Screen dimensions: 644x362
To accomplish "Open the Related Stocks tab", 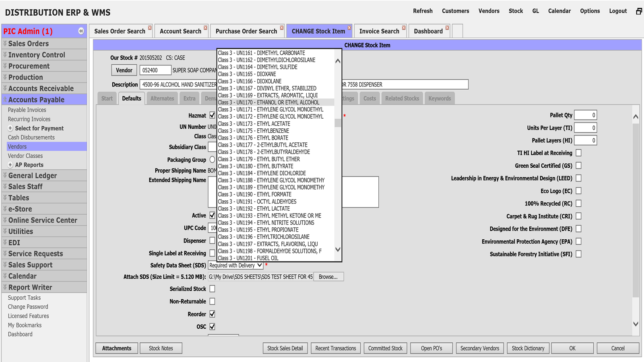I will (402, 98).
